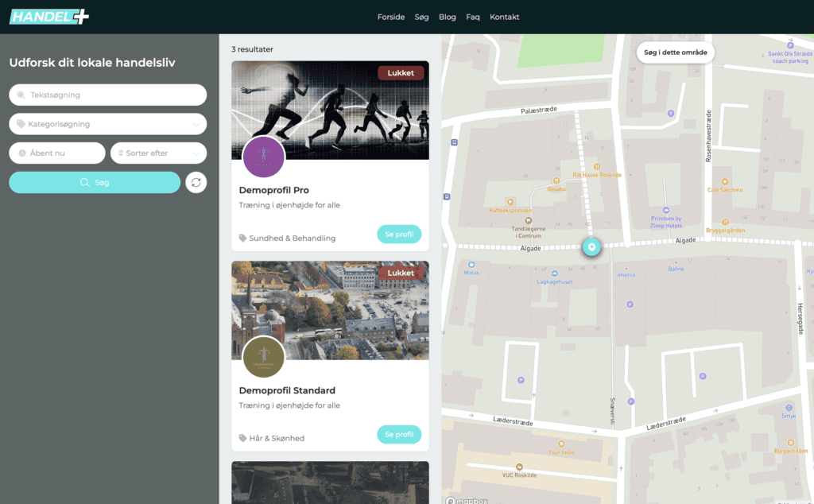Click the Bryggergården restaurant icon
Viewport: 814px width, 504px height.
725,222
